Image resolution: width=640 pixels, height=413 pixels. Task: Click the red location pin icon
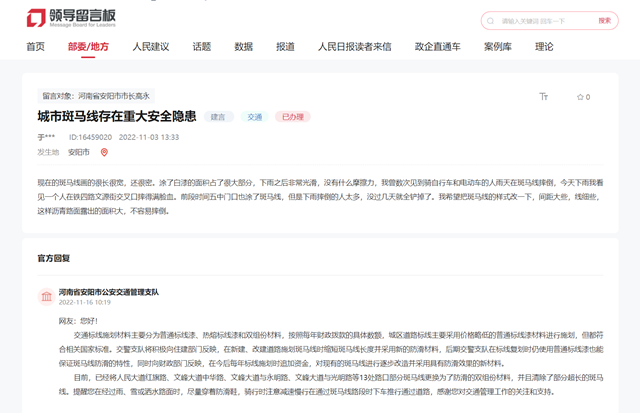pyautogui.click(x=104, y=153)
